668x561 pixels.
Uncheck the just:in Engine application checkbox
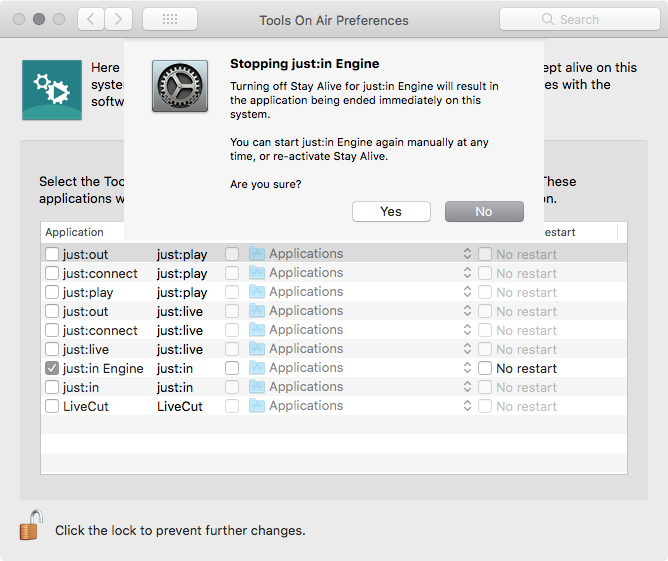pyautogui.click(x=52, y=368)
